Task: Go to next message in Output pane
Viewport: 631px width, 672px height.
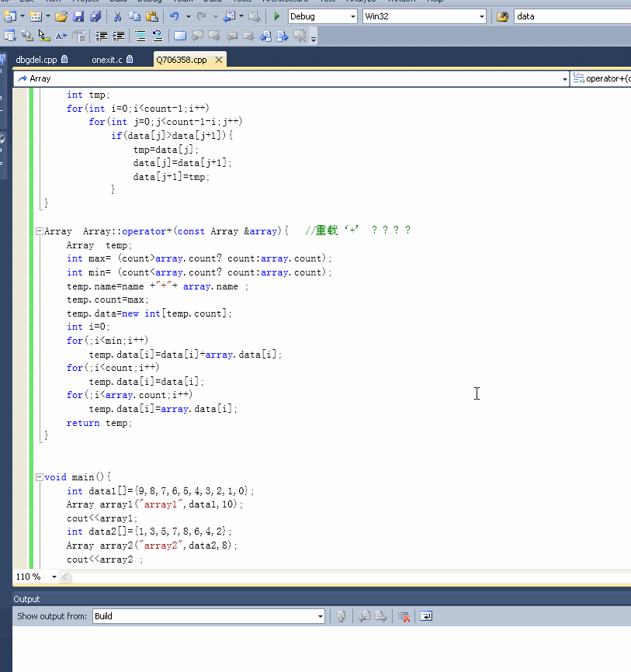Action: pyautogui.click(x=380, y=616)
